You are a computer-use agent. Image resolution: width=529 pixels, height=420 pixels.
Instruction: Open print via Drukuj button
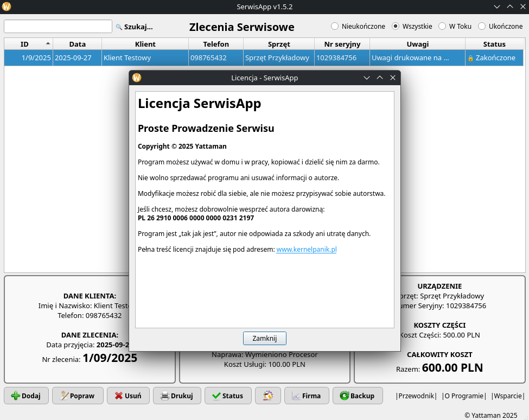177,396
